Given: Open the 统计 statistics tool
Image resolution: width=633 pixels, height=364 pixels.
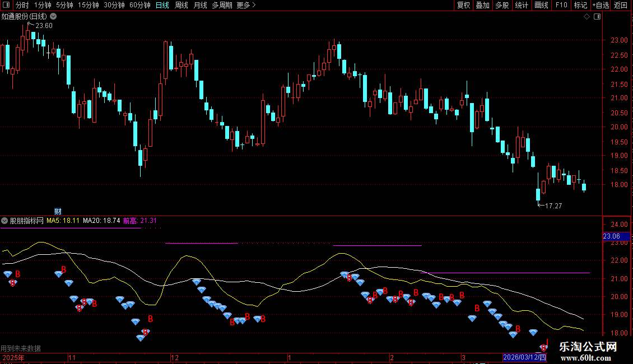Looking at the screenshot, I should coord(521,5).
